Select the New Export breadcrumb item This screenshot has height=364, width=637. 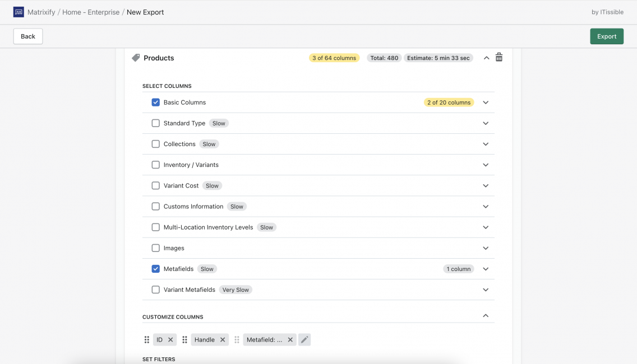click(145, 12)
